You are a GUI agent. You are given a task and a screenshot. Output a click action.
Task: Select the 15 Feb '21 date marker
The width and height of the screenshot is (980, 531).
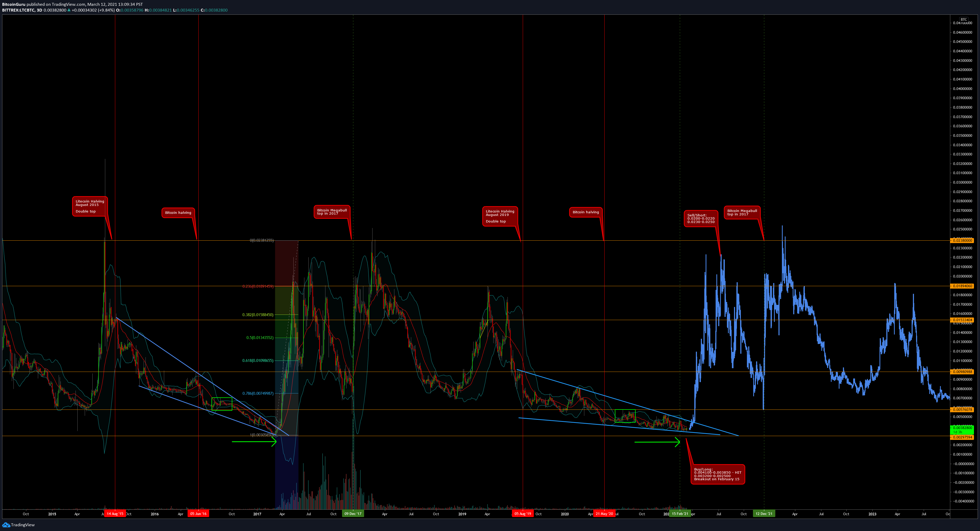point(680,514)
